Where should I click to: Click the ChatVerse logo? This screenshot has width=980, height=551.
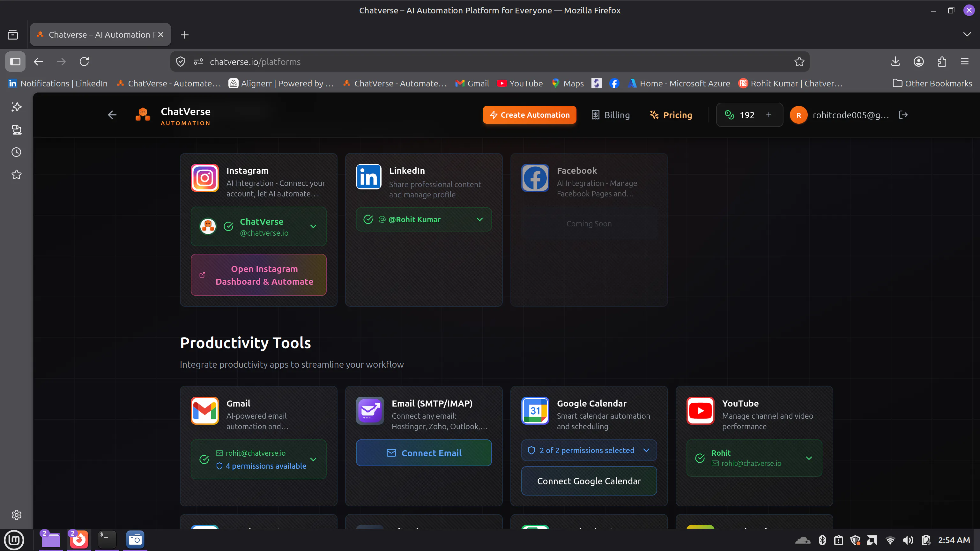[143, 115]
